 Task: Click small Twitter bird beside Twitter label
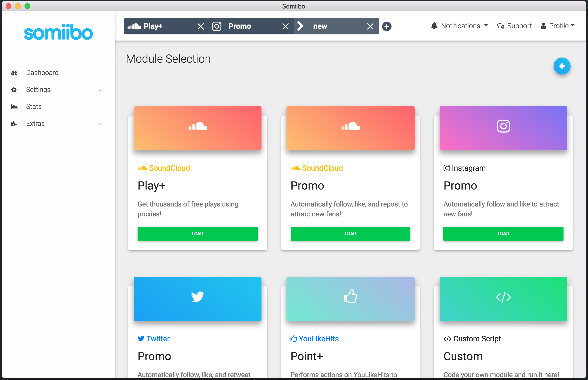(x=141, y=339)
